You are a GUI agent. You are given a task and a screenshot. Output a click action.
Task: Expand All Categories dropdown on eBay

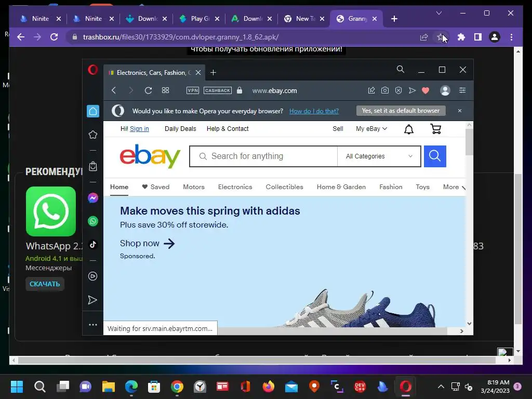coord(379,156)
